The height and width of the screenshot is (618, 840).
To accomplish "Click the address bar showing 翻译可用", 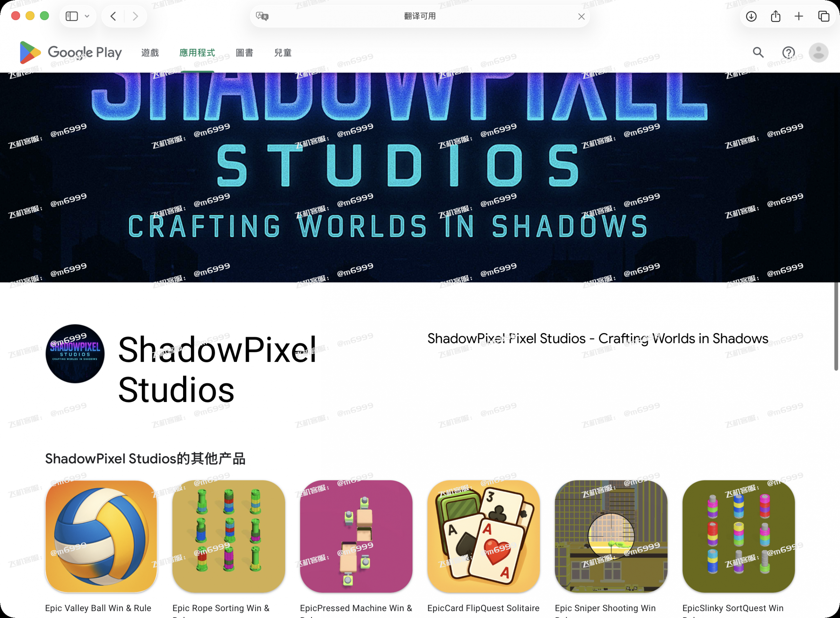I will tap(420, 16).
